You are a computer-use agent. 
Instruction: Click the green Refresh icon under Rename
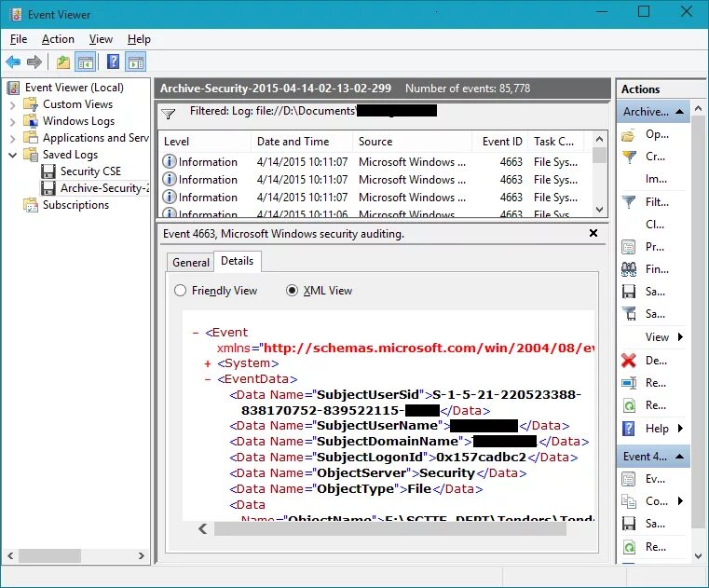pos(629,405)
